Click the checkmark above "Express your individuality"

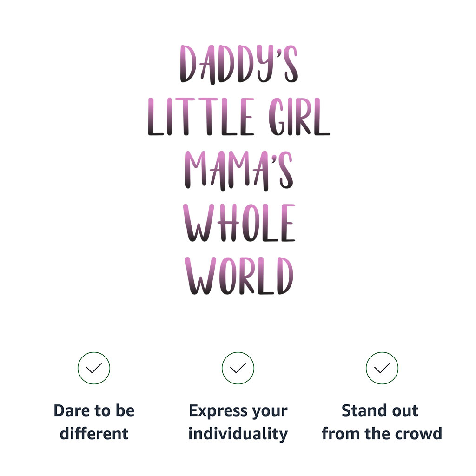point(238,368)
